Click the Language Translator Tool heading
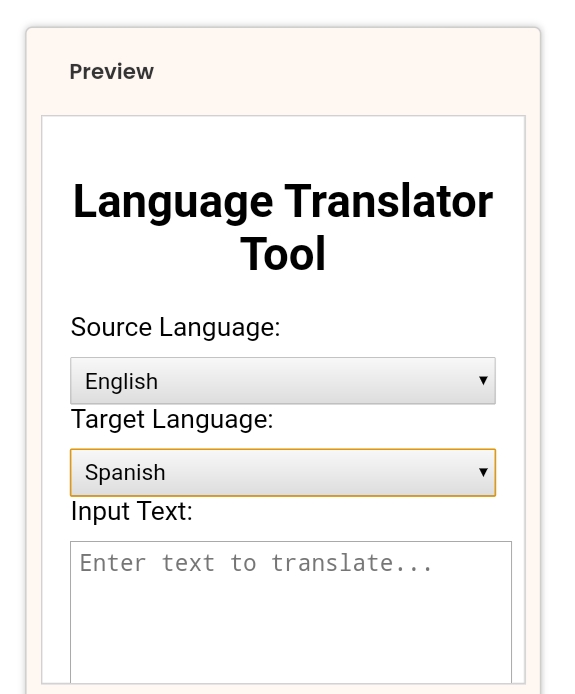This screenshot has width=575, height=694. tap(283, 227)
